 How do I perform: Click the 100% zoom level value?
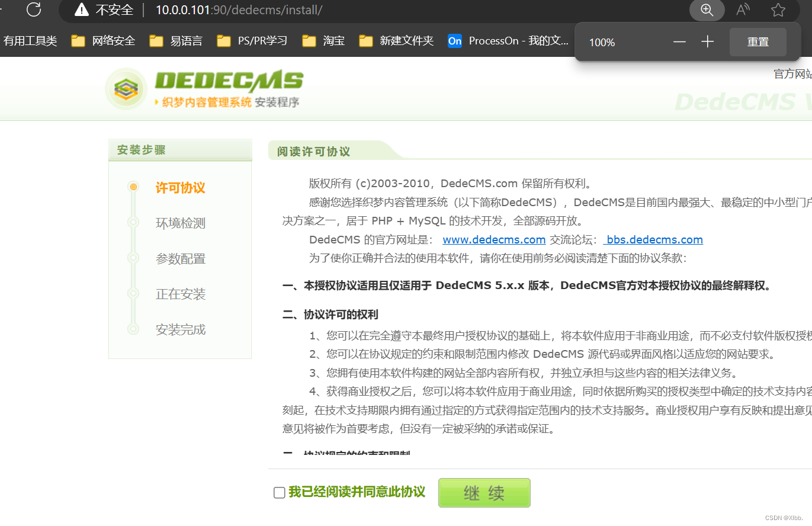(602, 43)
